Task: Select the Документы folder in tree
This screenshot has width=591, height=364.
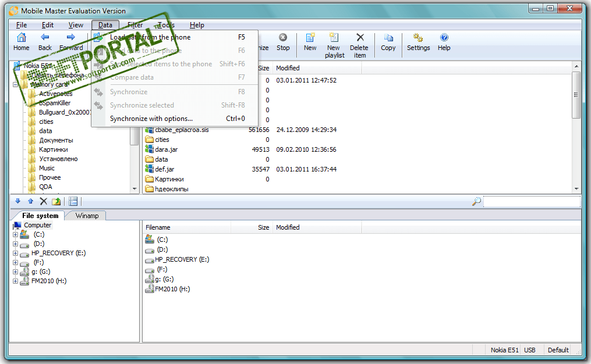Action: click(56, 140)
